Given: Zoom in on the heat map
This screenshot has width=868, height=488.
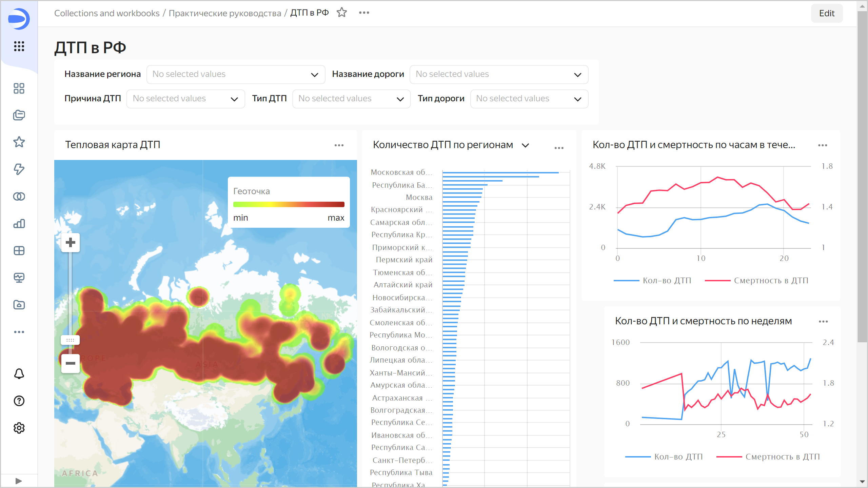Looking at the screenshot, I should pyautogui.click(x=71, y=243).
